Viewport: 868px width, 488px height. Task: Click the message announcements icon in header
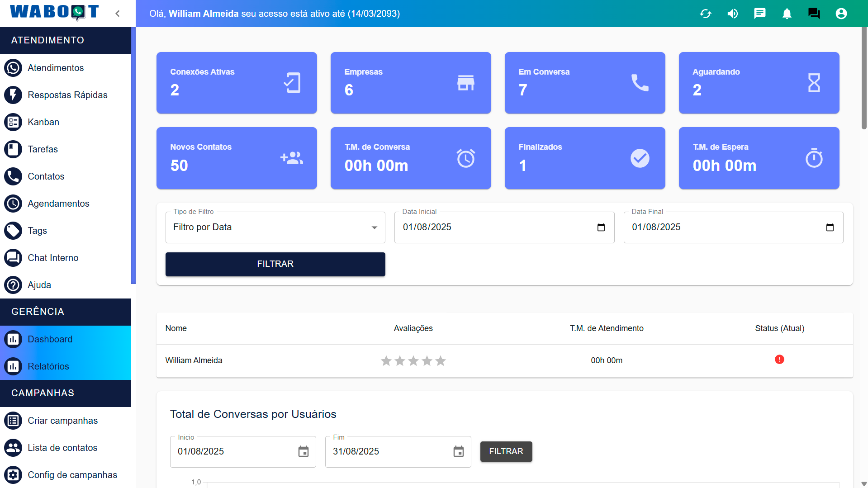[x=760, y=14]
